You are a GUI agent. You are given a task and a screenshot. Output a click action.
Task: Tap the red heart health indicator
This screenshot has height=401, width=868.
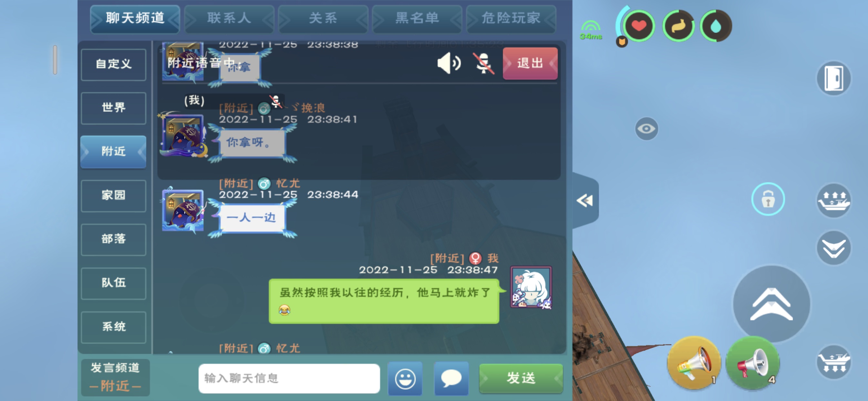point(638,26)
